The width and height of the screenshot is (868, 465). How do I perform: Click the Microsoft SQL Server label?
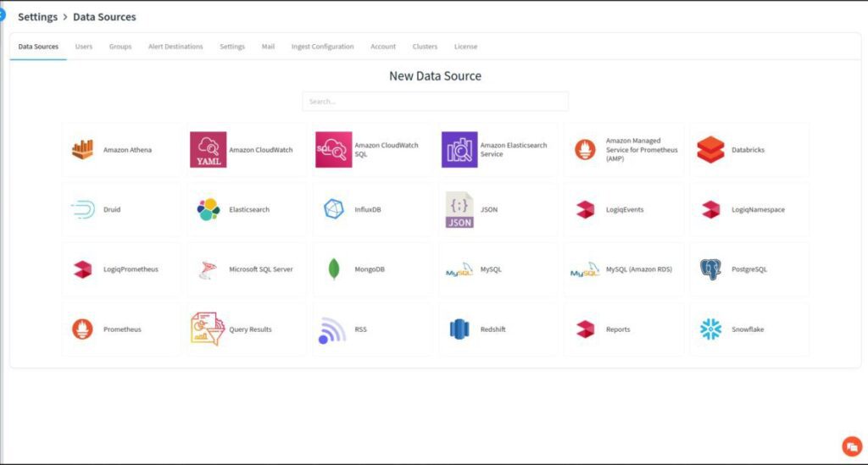click(x=261, y=269)
